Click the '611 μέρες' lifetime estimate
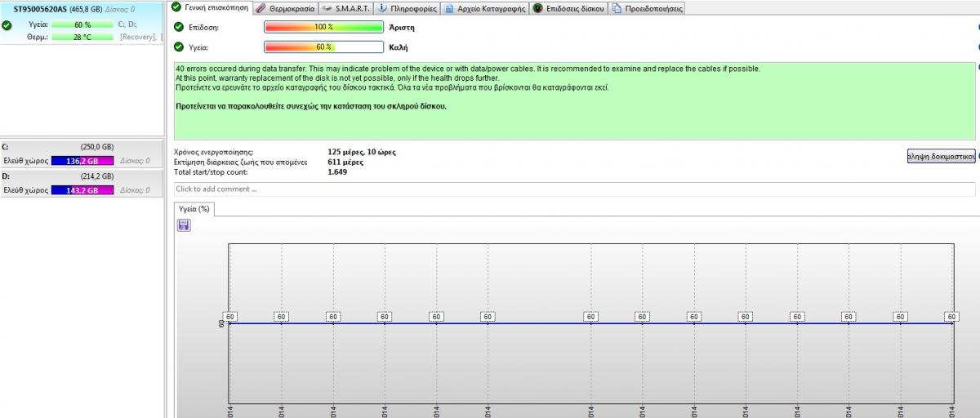 [x=345, y=162]
